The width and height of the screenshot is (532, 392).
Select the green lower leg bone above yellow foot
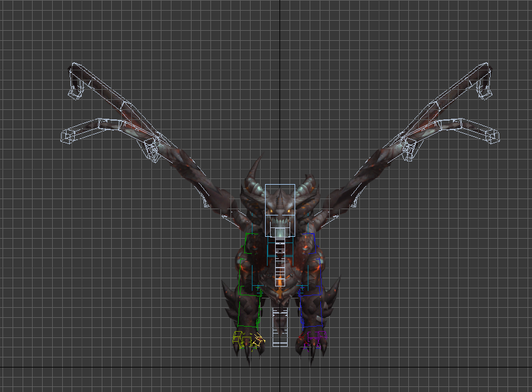pos(249,311)
